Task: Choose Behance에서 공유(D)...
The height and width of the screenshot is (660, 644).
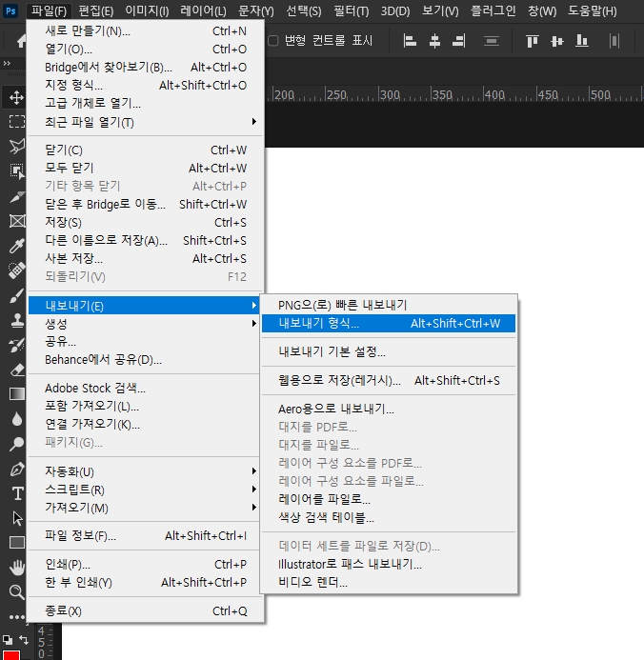Action: pos(144,360)
